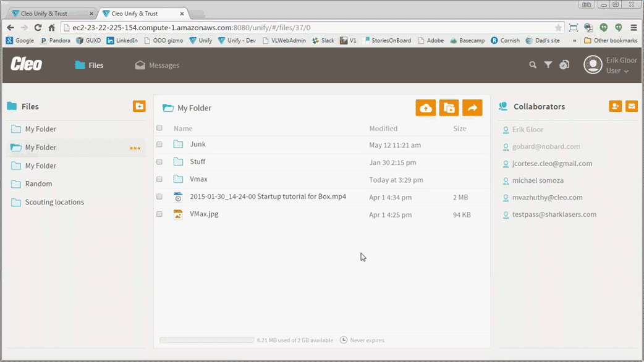Open the Messages tab in header

click(x=157, y=65)
